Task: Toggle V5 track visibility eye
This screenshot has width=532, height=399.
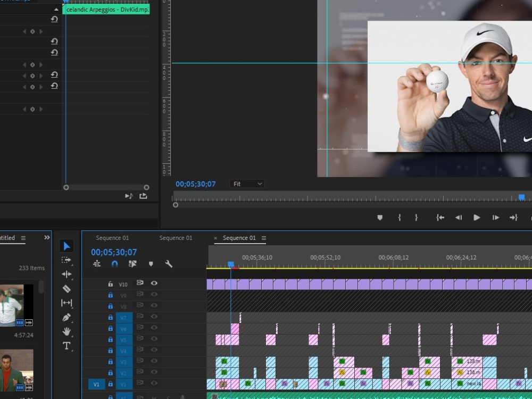Action: pyautogui.click(x=154, y=338)
